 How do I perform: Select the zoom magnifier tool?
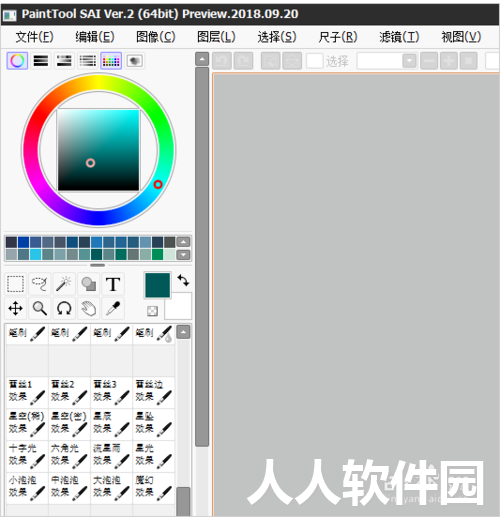tap(40, 308)
